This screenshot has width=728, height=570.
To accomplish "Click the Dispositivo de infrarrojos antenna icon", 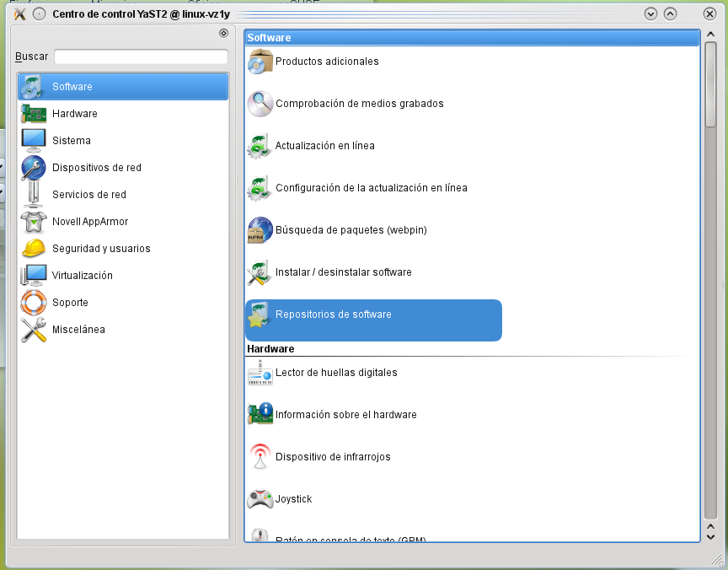I will (x=260, y=457).
